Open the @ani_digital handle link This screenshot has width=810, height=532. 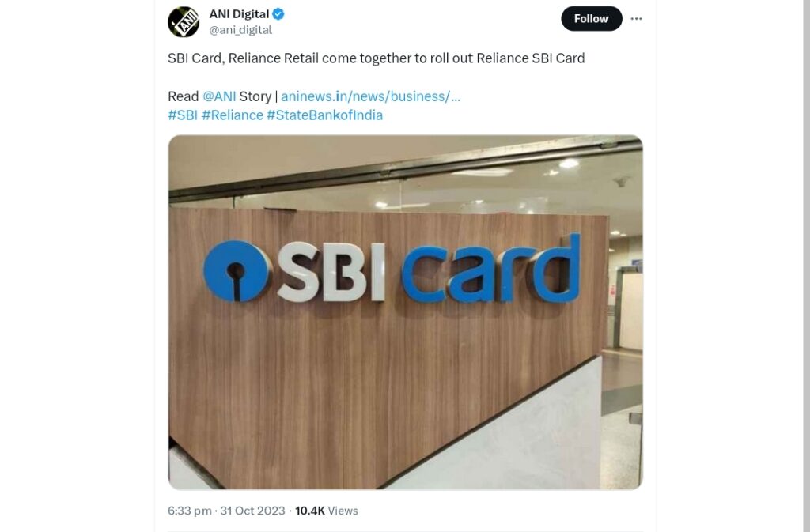tap(240, 30)
